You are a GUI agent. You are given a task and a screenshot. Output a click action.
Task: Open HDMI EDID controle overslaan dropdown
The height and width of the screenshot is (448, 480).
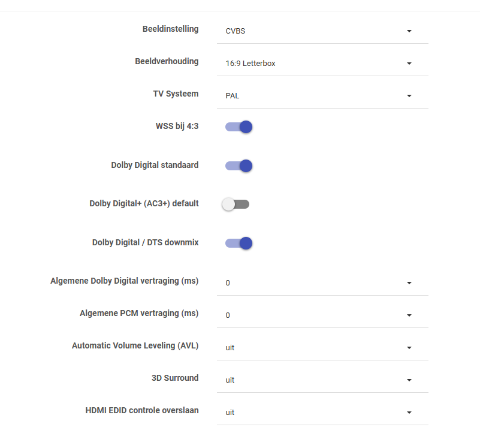pos(322,413)
